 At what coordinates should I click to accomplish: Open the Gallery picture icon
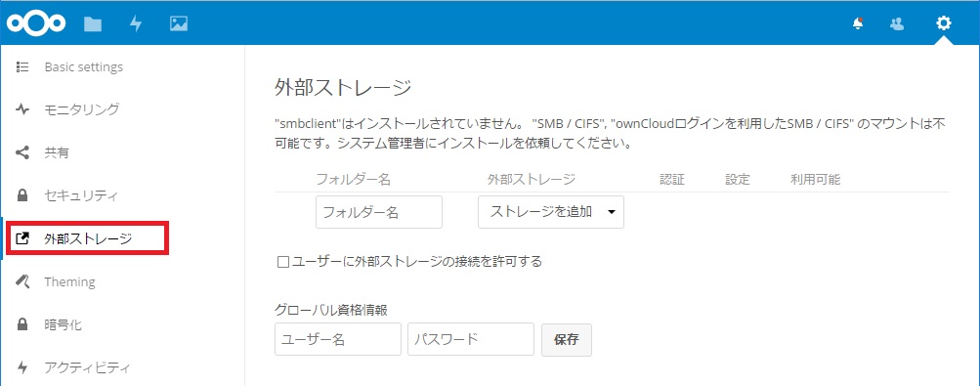[x=179, y=23]
